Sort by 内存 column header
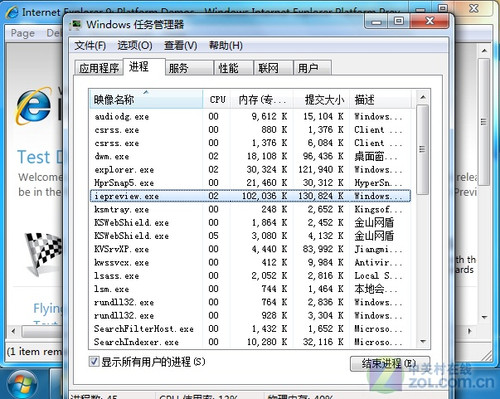 262,99
